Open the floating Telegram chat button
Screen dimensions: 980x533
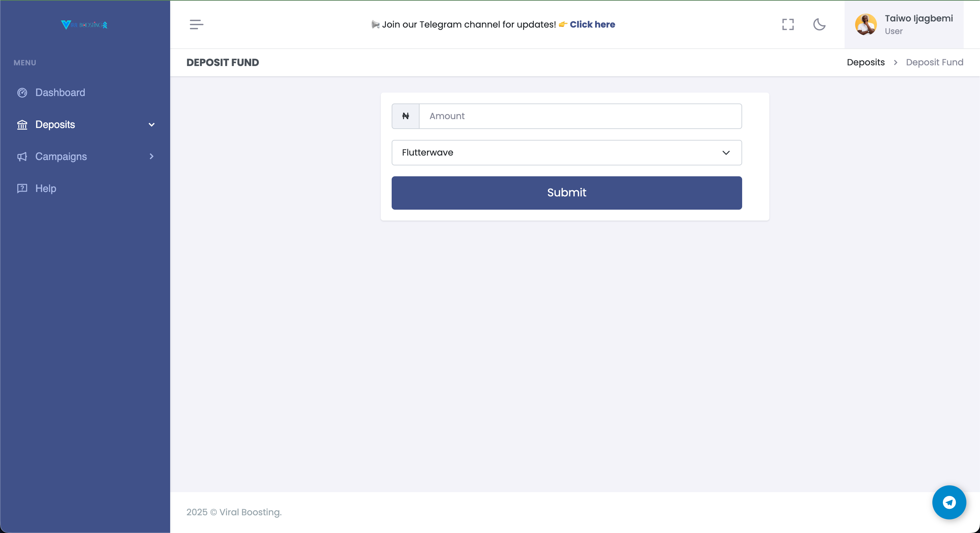click(949, 502)
